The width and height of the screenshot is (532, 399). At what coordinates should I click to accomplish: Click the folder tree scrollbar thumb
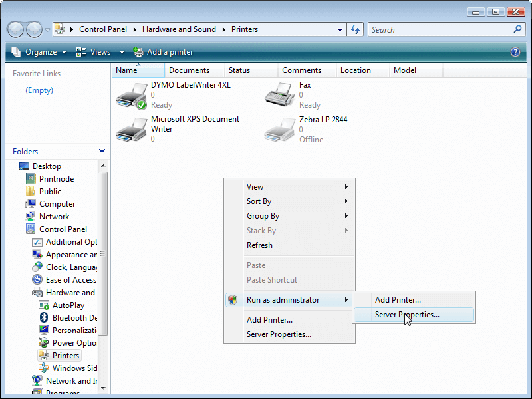[103, 253]
